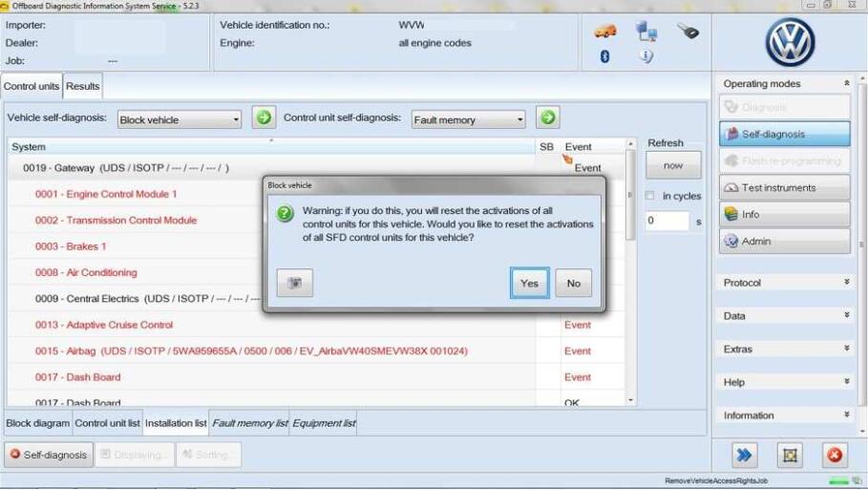This screenshot has width=868, height=490.
Task: Open the Fault memory list tab
Action: click(250, 423)
